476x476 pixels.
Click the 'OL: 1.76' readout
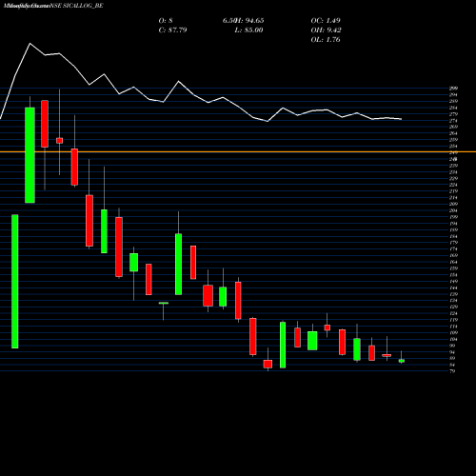(326, 40)
